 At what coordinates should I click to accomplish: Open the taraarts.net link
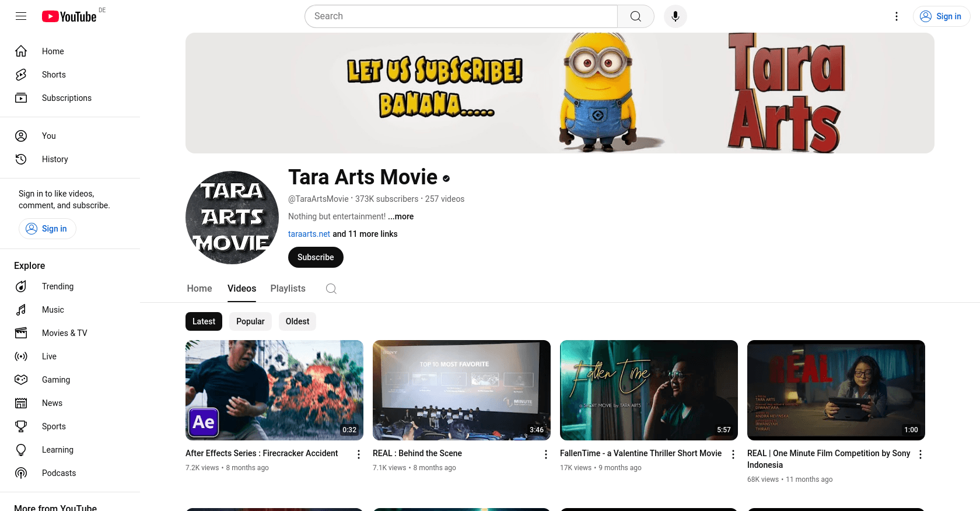click(x=309, y=234)
